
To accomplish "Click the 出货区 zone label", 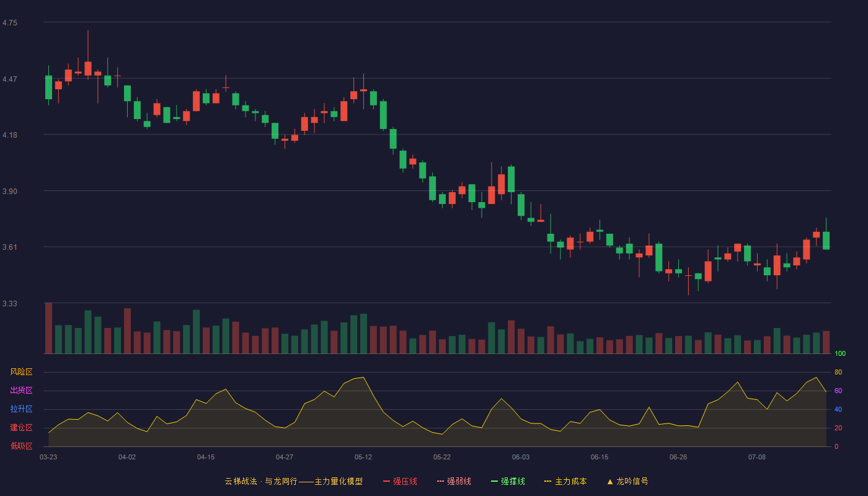I will pyautogui.click(x=21, y=391).
